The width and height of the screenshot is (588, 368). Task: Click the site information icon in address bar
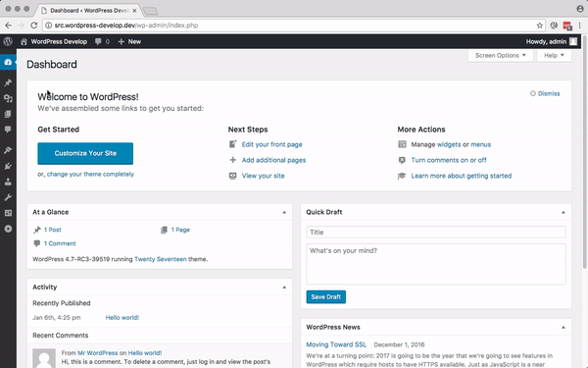pos(48,26)
